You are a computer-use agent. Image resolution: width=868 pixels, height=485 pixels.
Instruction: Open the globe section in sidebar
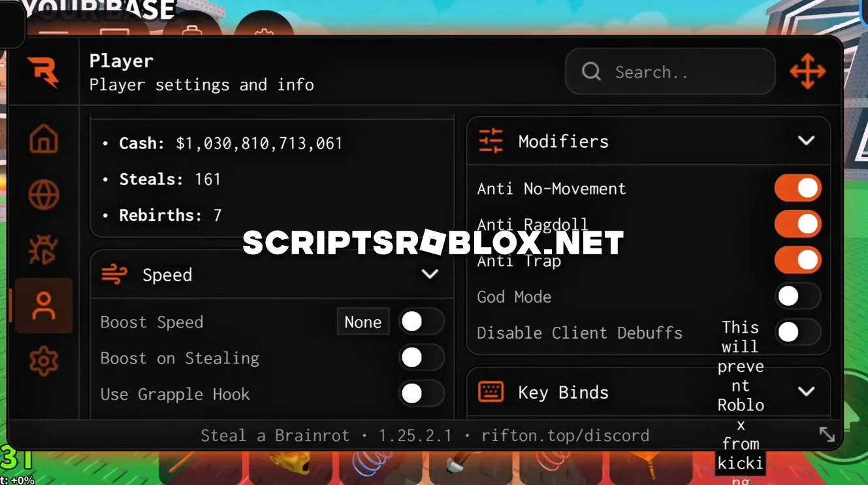(44, 195)
